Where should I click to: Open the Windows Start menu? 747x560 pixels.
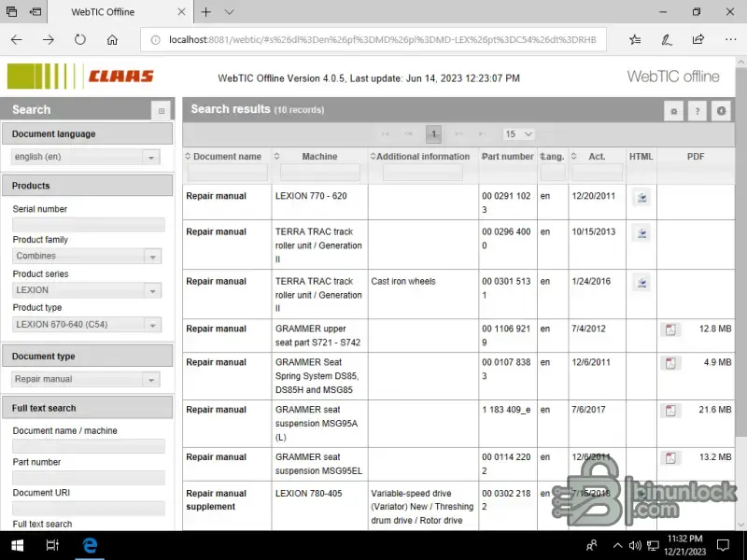[x=17, y=546]
